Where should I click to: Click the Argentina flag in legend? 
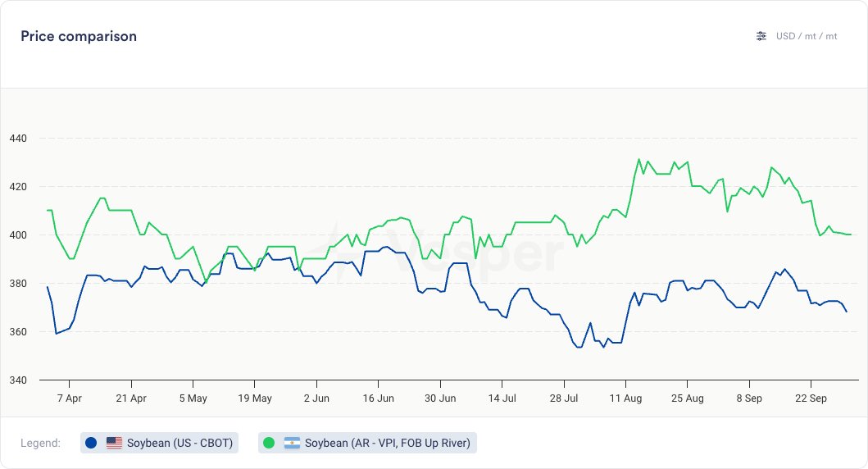pos(292,443)
